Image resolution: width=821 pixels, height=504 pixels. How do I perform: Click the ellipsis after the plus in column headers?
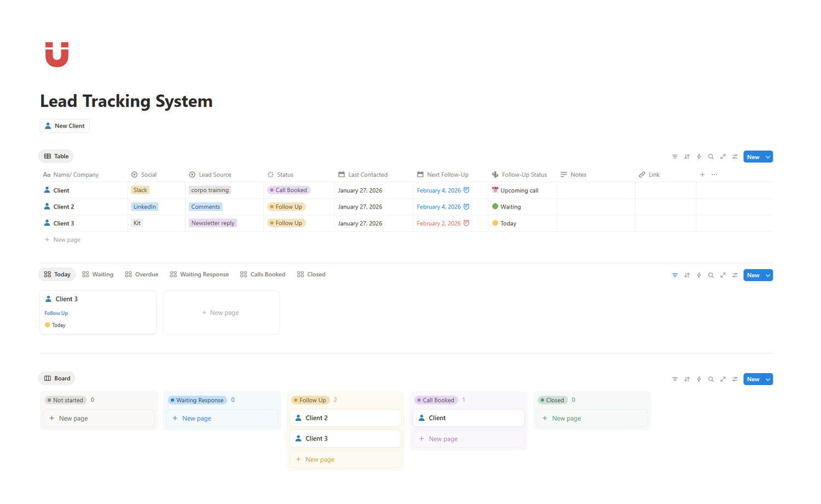714,174
